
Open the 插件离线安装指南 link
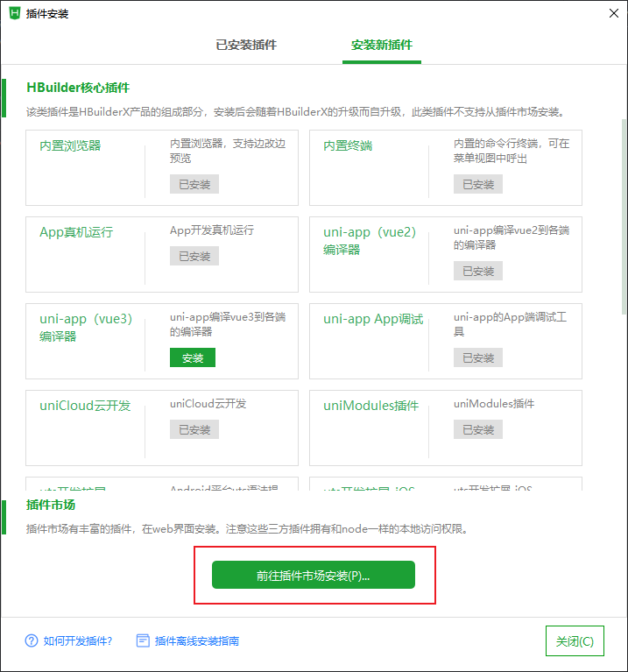[196, 640]
